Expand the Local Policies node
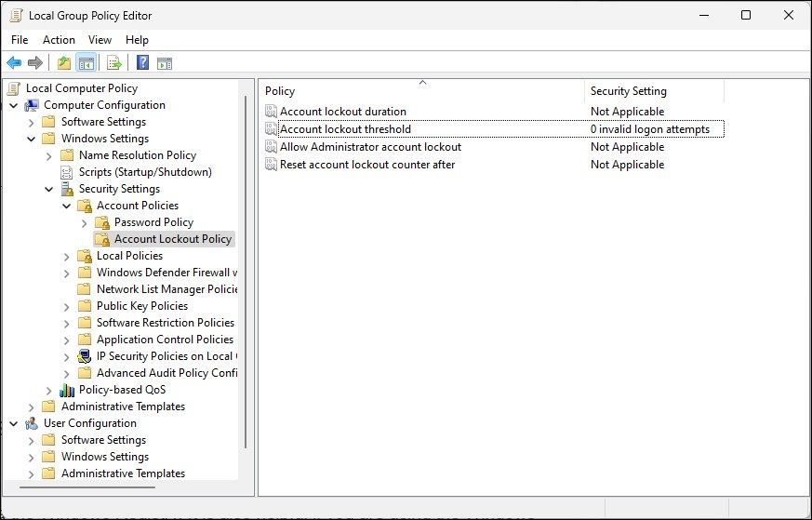This screenshot has height=520, width=812. pyautogui.click(x=66, y=257)
